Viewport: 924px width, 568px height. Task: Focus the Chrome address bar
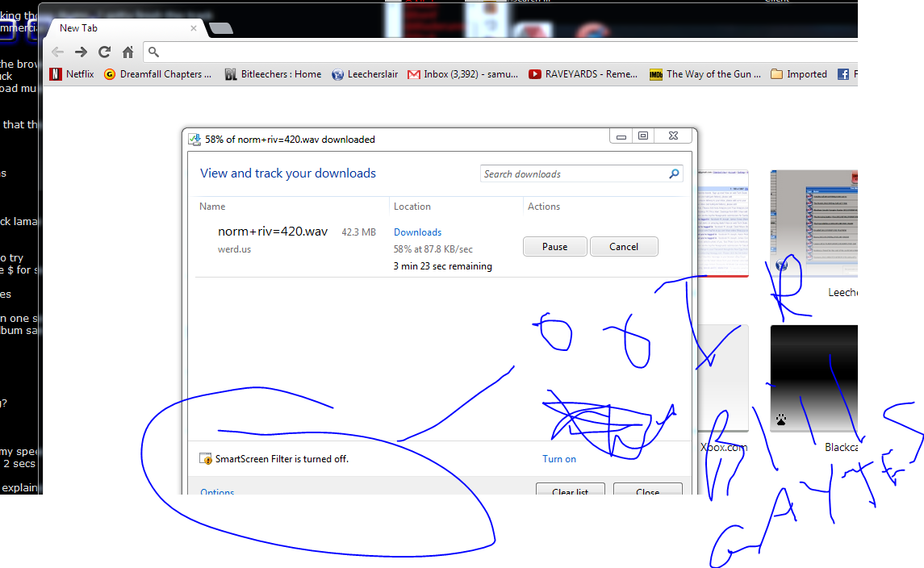tap(501, 52)
